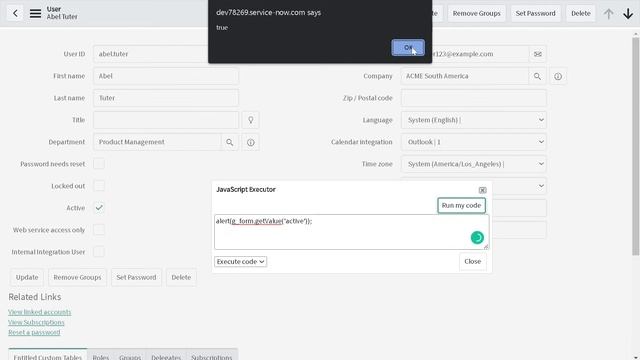
Task: Click the green Grammarly icon in code box
Action: (477, 238)
